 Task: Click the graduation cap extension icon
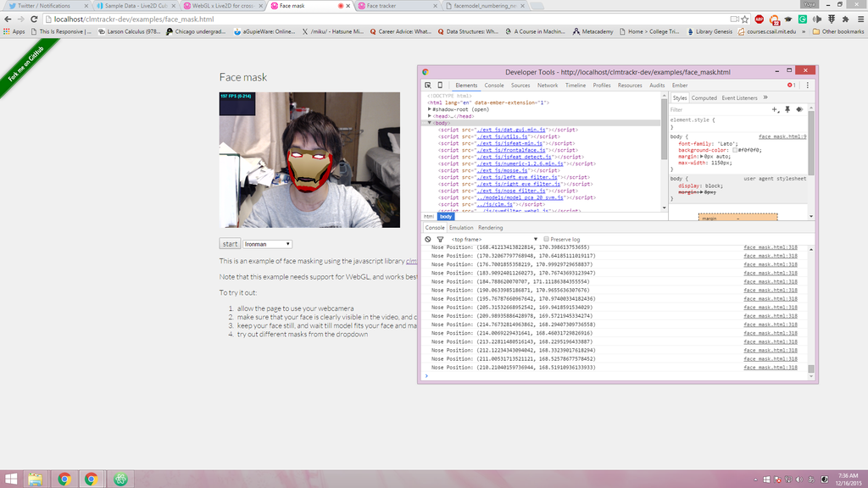[x=788, y=19]
